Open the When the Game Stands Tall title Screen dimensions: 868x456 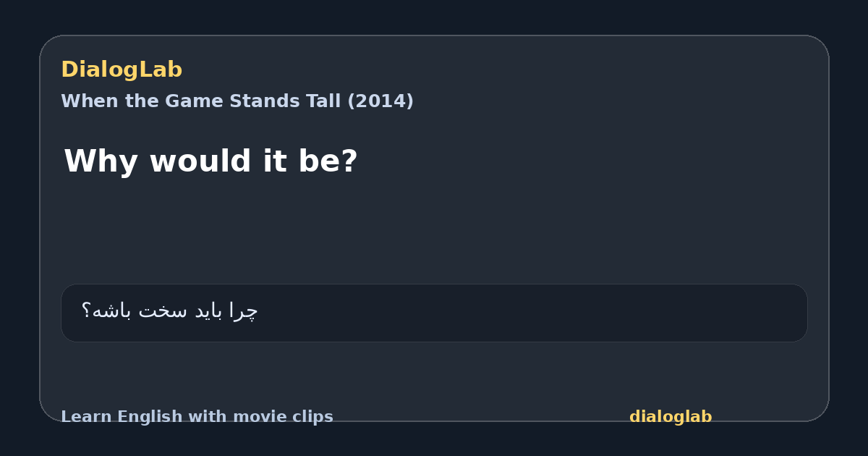[237, 101]
